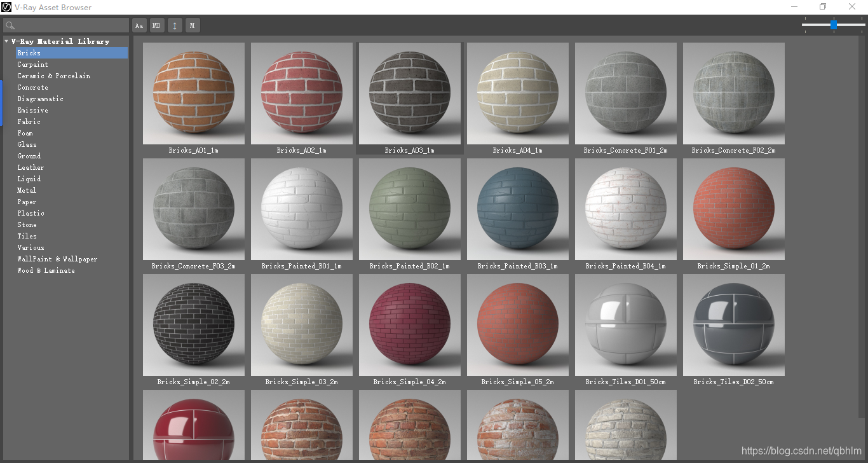Open the Various category

31,247
